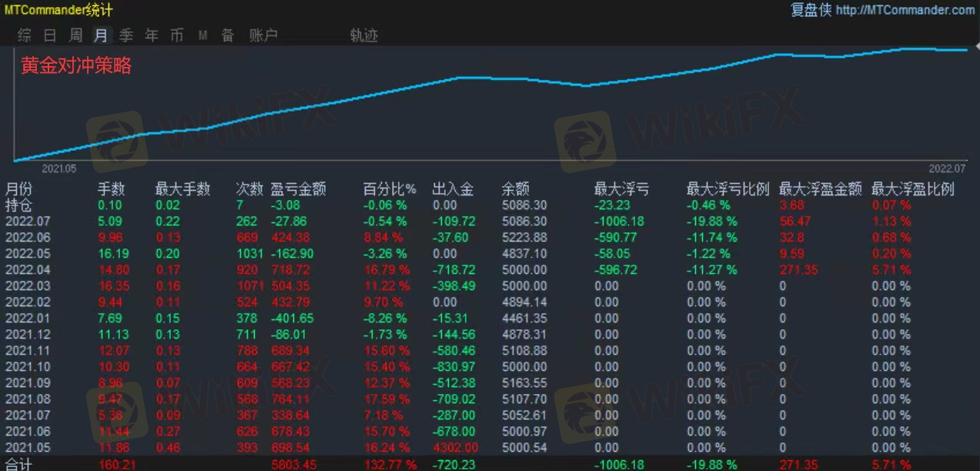Click the 持仓 open positions row

click(18, 205)
